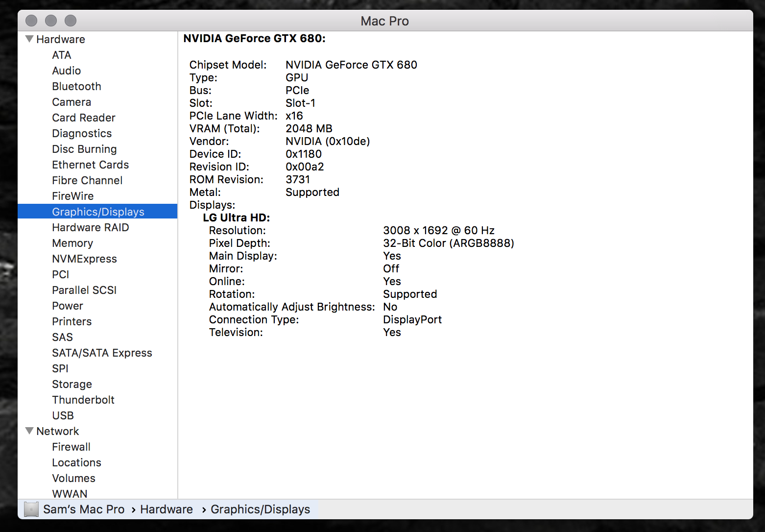Click Sam's Mac Pro in path bar
This screenshot has height=532, width=765.
pos(84,509)
